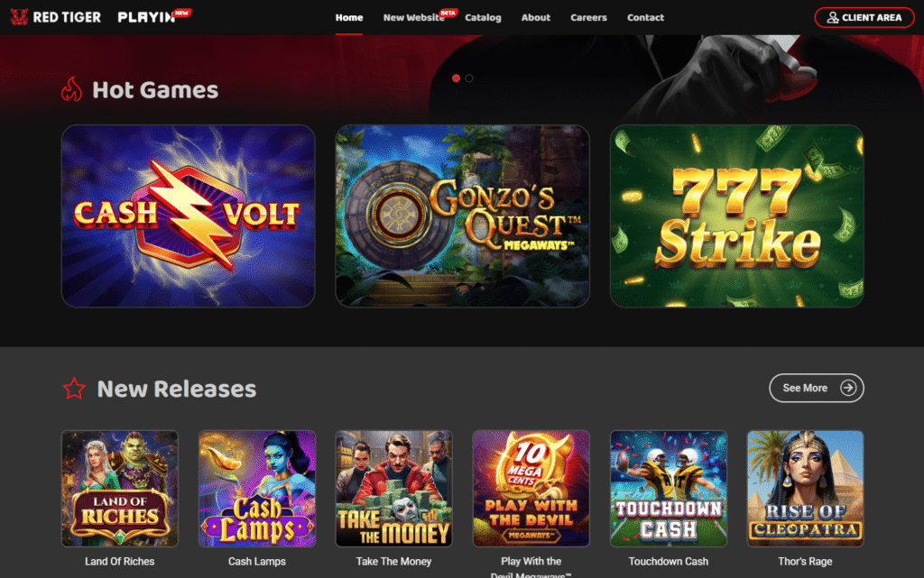
Task: Go to the Home menu item
Action: (349, 18)
